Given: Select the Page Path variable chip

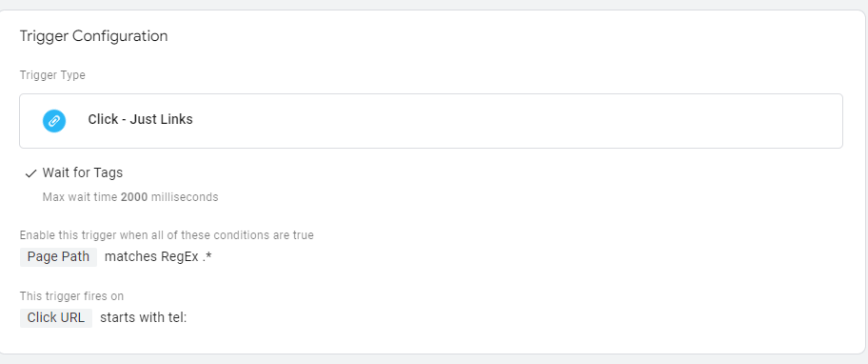Looking at the screenshot, I should coord(58,257).
